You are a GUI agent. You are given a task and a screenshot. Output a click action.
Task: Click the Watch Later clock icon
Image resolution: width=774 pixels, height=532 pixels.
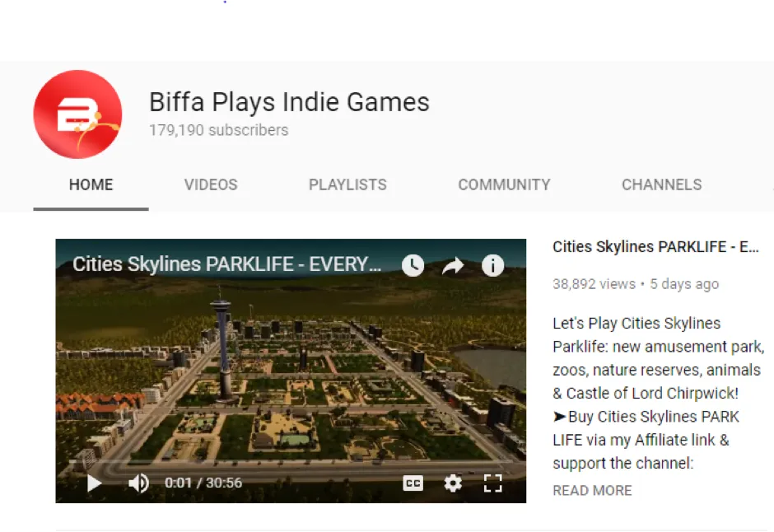click(x=413, y=265)
